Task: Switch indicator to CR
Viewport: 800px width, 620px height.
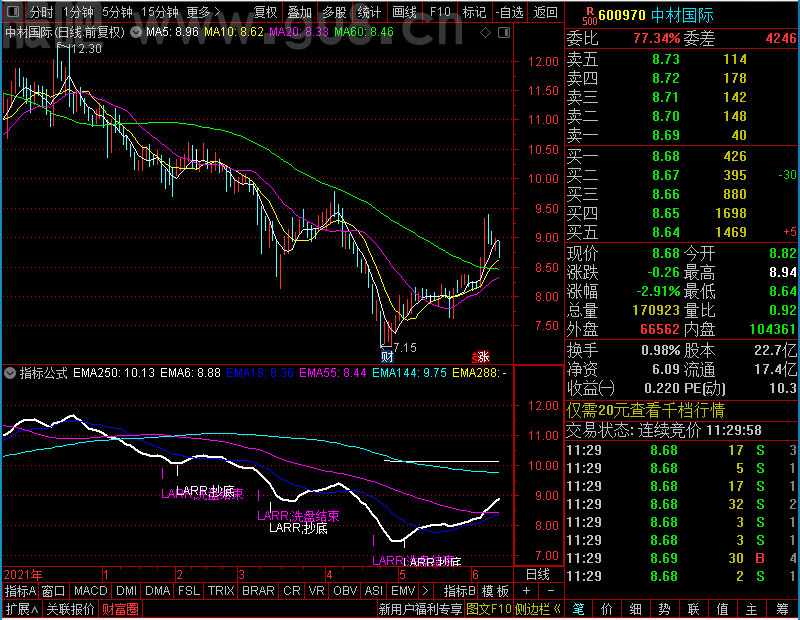Action: click(291, 591)
